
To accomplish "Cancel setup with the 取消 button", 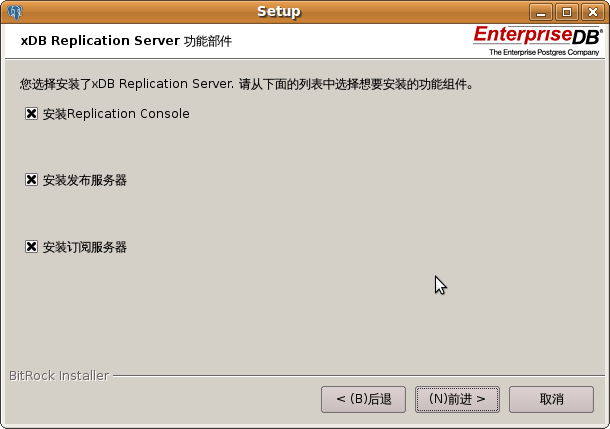I will (x=551, y=399).
